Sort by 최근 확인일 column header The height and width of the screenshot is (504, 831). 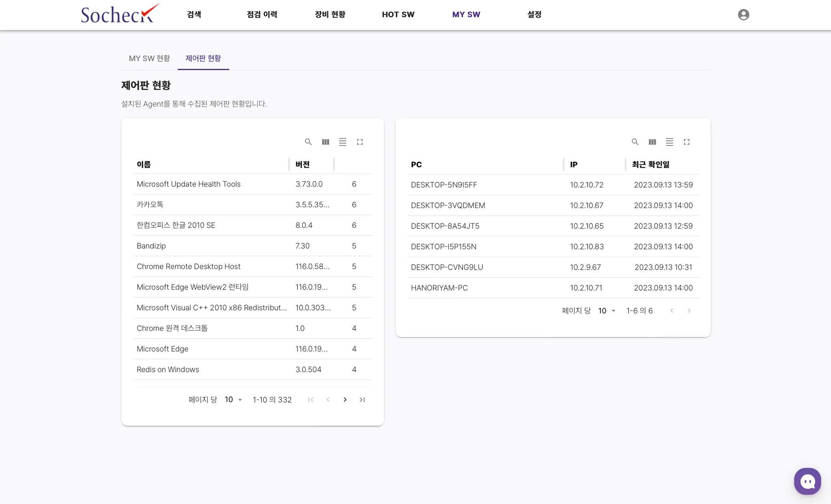[650, 165]
